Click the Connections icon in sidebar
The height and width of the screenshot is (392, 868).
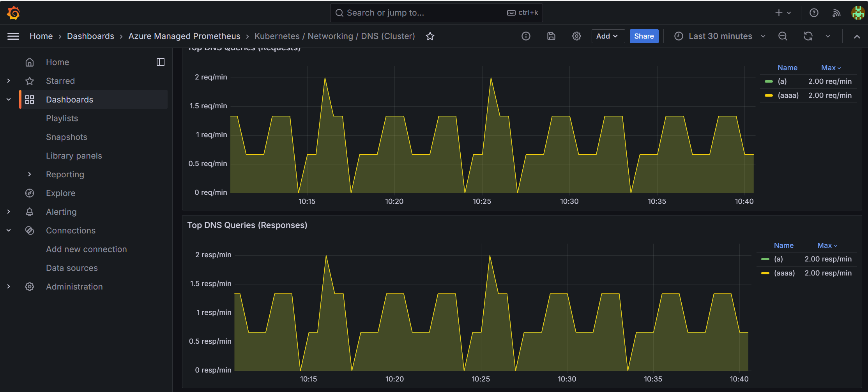30,230
